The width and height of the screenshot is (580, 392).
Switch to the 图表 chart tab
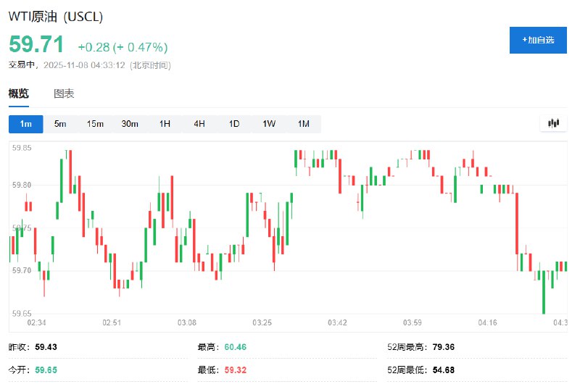(64, 93)
